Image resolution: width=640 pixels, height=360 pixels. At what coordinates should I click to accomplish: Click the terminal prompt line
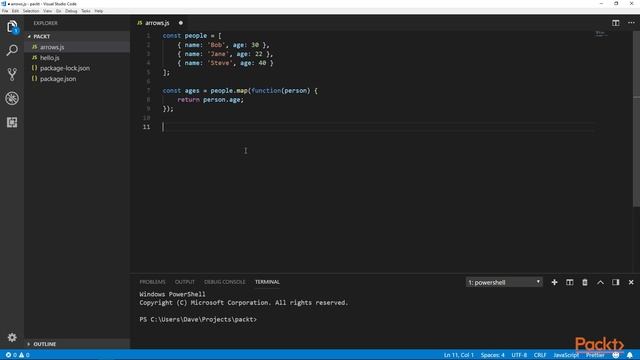click(198, 319)
